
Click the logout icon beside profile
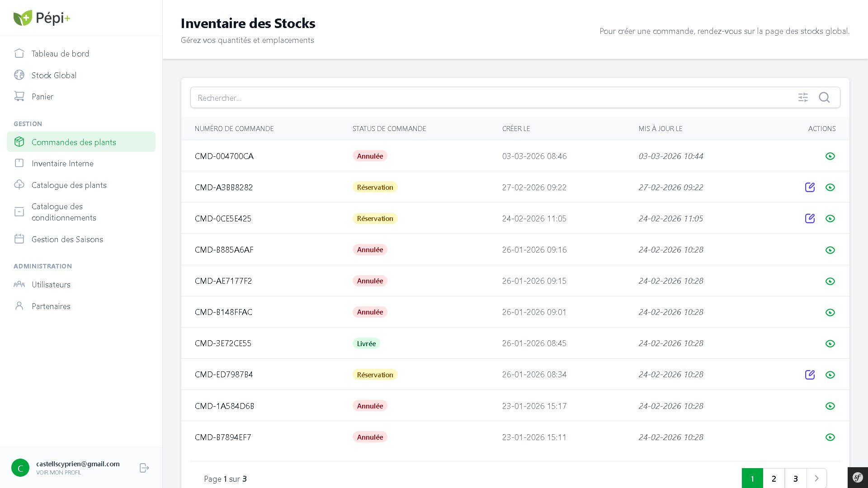click(x=144, y=468)
